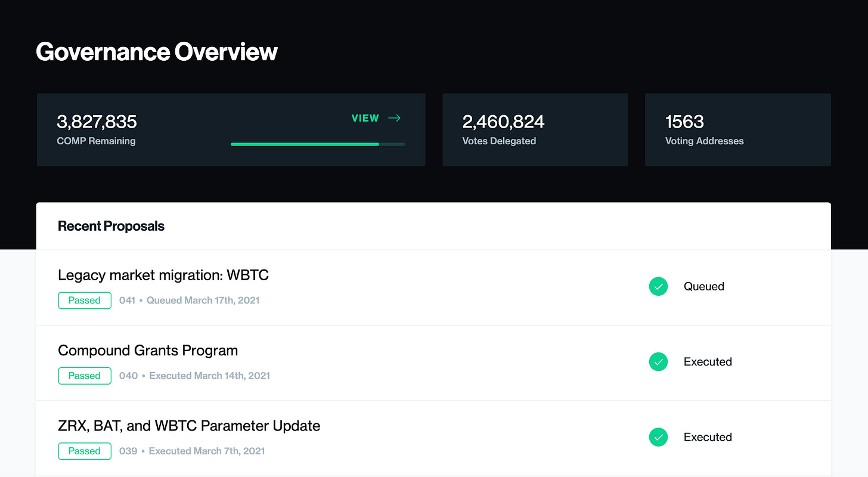Click the Recent Proposals heading
Screen dimensions: 868x477
[111, 226]
